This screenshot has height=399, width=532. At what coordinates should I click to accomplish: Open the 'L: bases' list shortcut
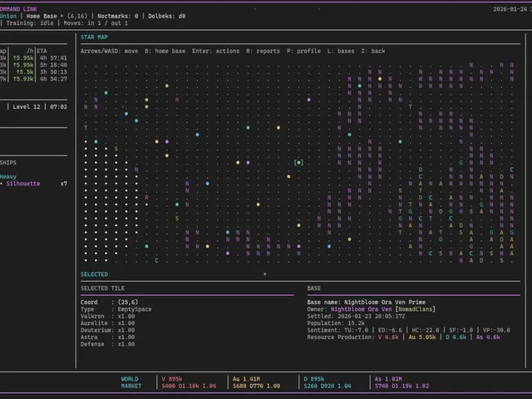pyautogui.click(x=341, y=51)
